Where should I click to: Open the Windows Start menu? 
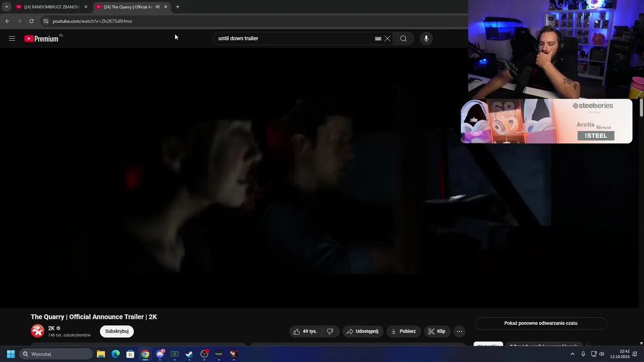point(11,354)
